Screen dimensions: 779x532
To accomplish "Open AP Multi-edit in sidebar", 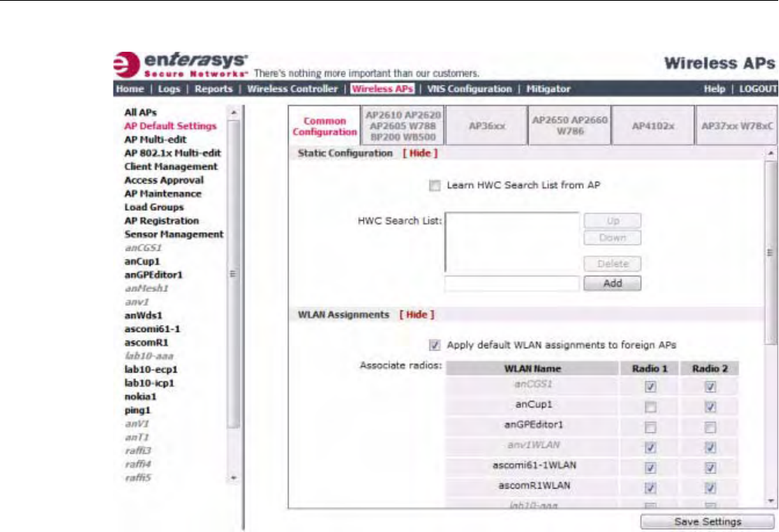I will pos(155,140).
